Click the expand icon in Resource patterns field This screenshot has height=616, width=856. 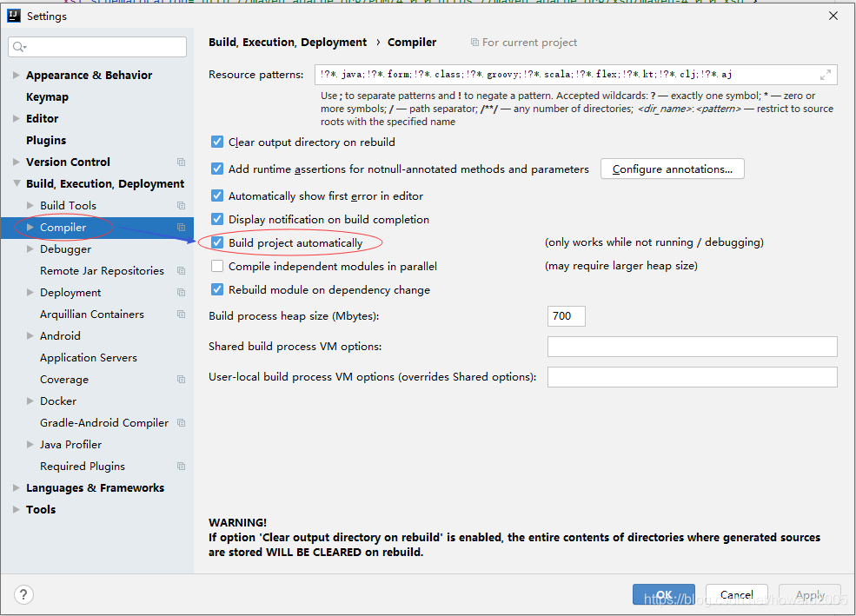[x=826, y=75]
